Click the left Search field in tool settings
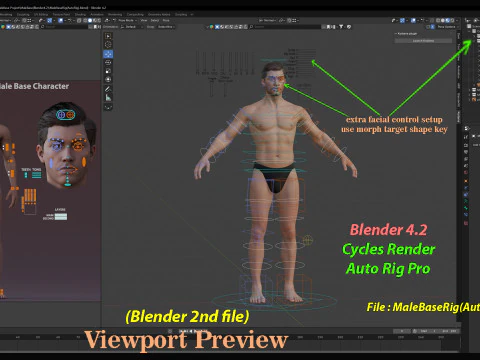 65,27
